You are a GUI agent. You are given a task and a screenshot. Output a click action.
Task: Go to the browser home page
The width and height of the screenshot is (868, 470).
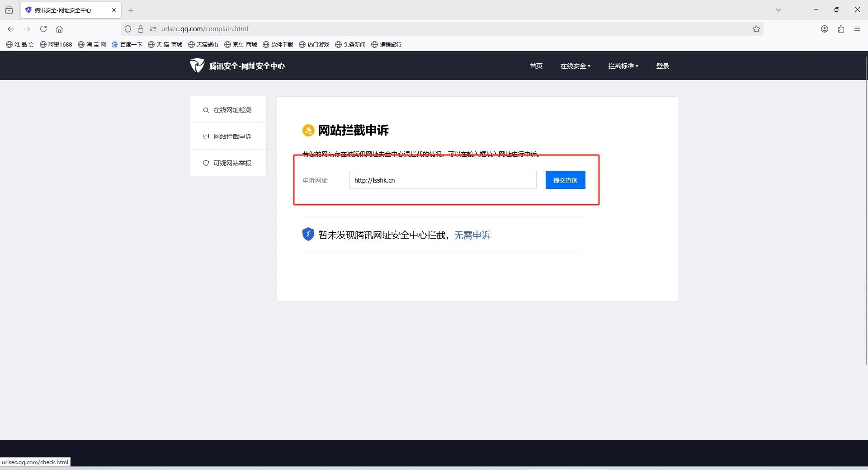click(x=59, y=29)
